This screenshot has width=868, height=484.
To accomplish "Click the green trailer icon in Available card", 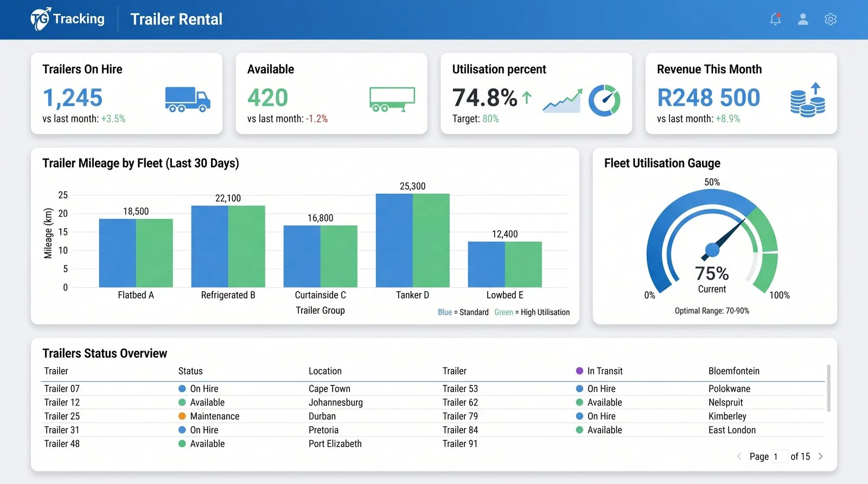I will (392, 99).
